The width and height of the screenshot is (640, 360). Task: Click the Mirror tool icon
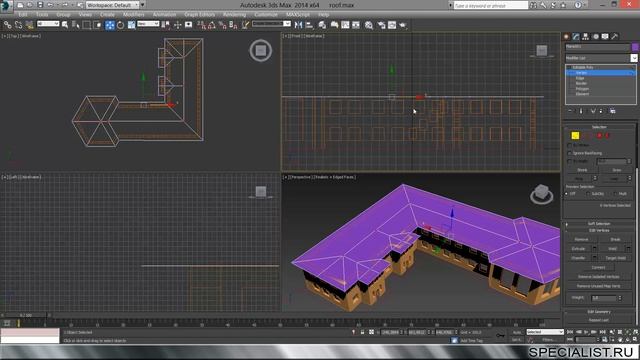point(298,25)
